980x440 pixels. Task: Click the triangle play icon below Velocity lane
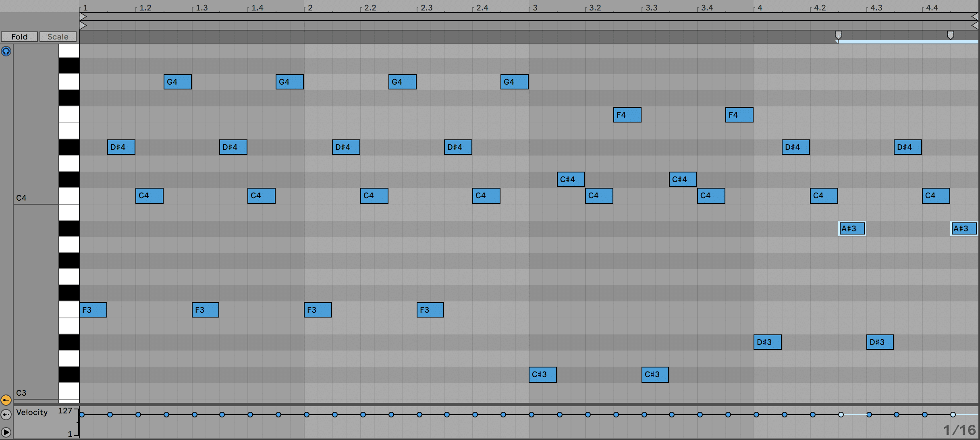point(6,432)
